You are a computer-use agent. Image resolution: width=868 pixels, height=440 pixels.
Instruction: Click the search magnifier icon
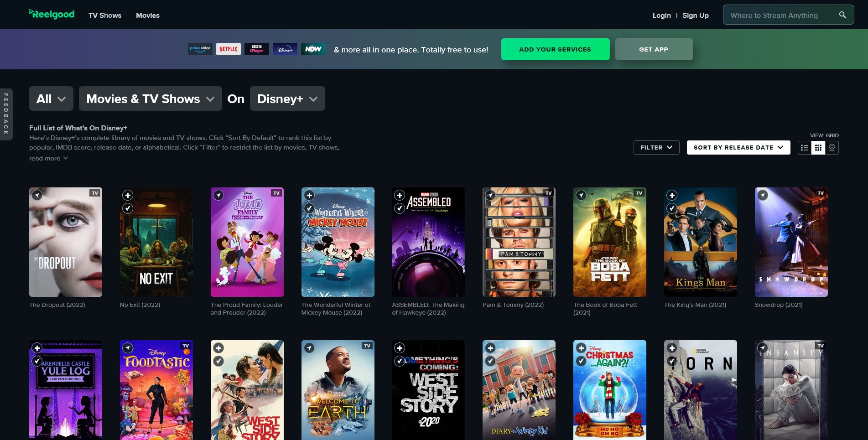pyautogui.click(x=843, y=15)
